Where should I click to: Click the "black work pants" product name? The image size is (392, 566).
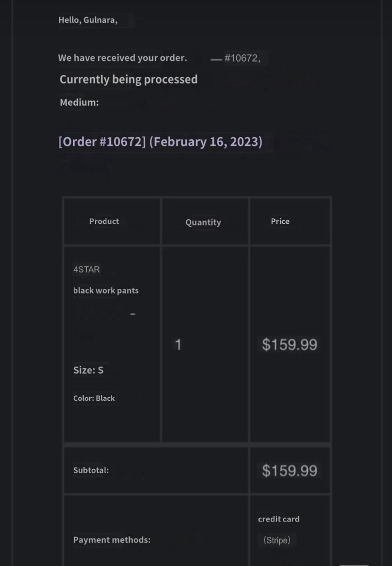point(106,291)
